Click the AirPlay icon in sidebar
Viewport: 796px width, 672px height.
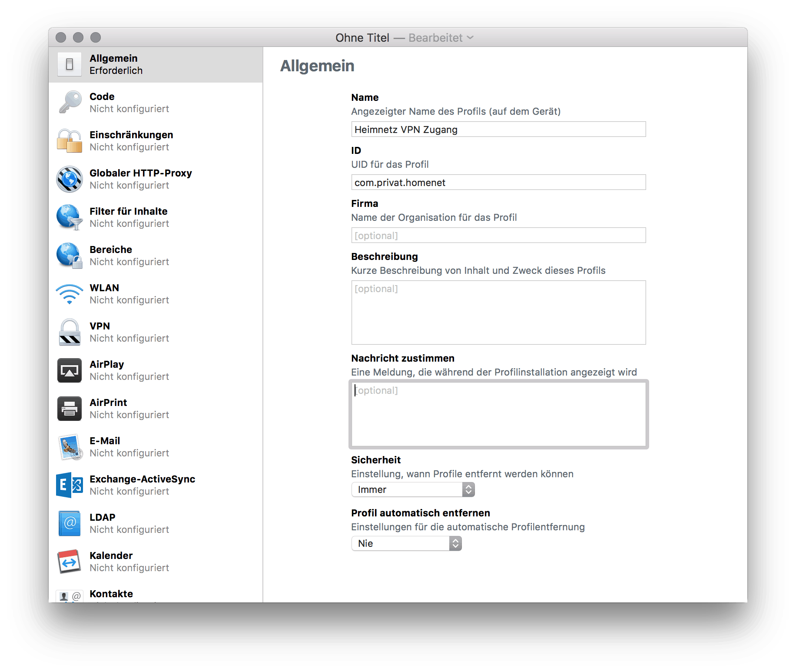tap(70, 370)
